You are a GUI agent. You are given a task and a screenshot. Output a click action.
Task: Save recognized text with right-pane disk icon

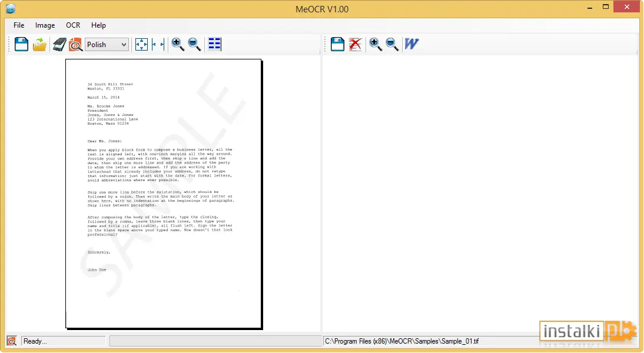click(338, 44)
